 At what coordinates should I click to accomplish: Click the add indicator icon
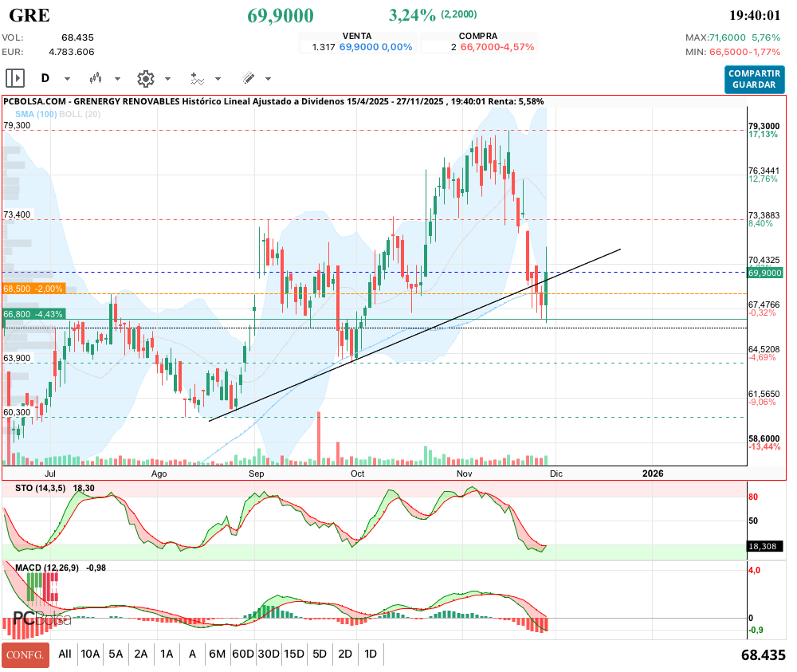tap(197, 78)
